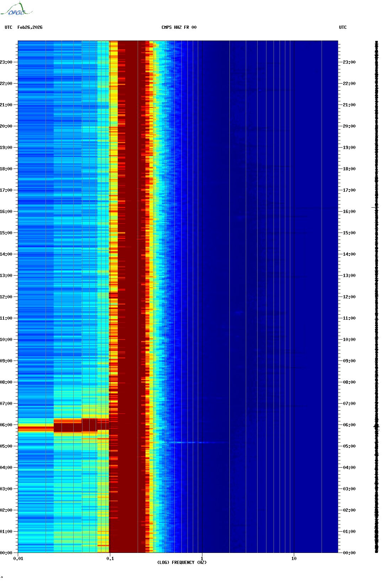
Task: Click the red low-frequency event near 06:00
Action: coord(63,426)
